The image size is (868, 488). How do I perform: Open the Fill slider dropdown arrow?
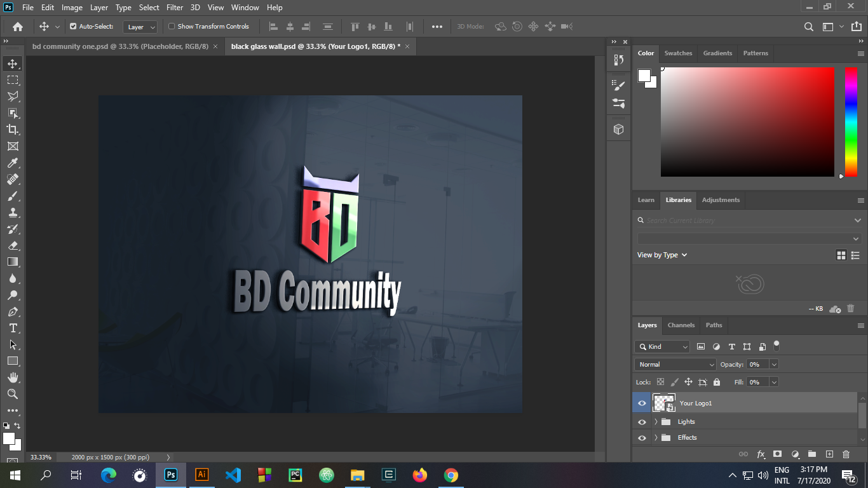point(774,383)
